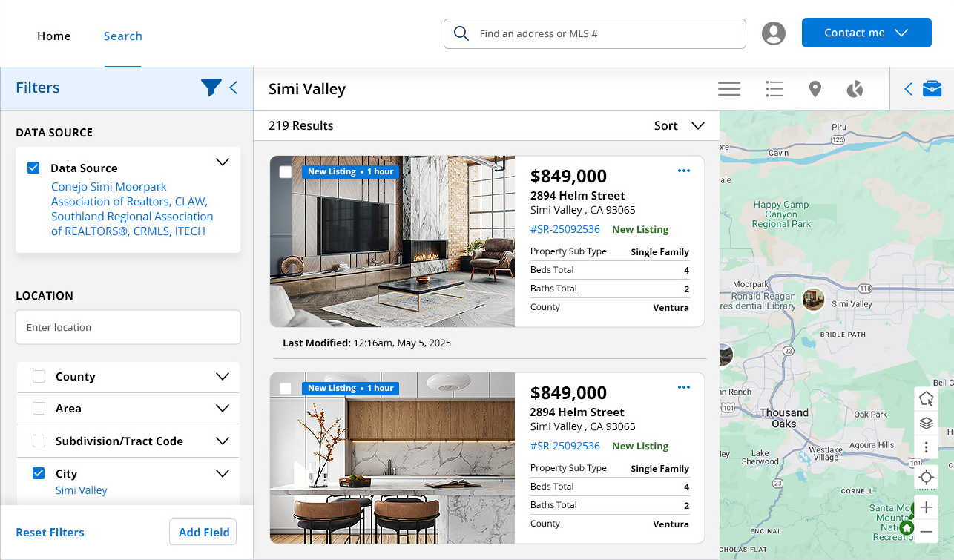
Task: Select the Search tab
Action: [x=123, y=36]
